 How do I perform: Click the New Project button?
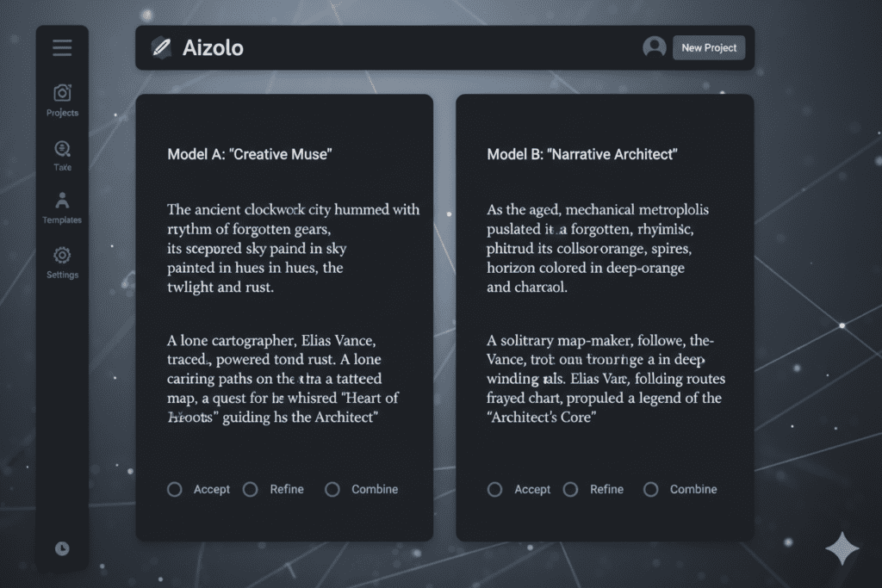[x=709, y=47]
